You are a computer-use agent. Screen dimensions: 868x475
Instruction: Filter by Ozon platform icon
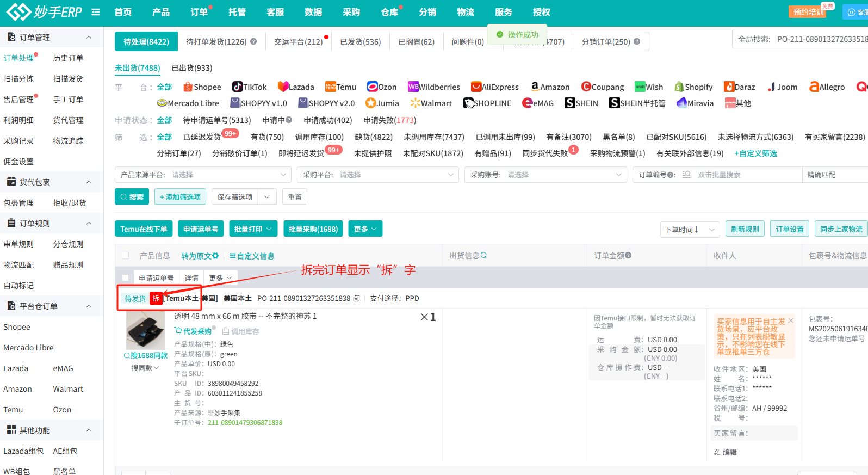372,87
